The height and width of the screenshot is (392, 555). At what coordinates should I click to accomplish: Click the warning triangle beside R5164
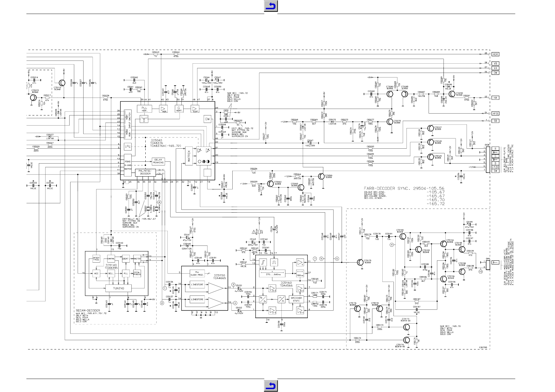pos(254,232)
